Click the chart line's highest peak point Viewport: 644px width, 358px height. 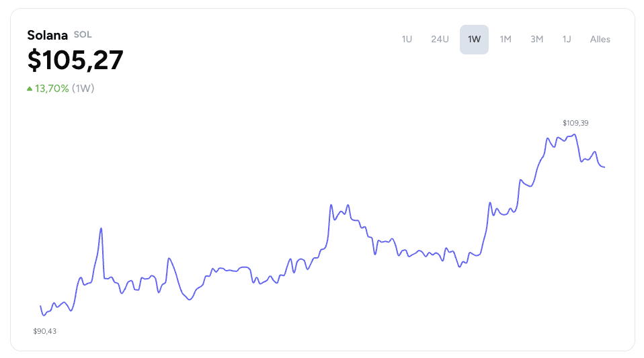pos(575,134)
